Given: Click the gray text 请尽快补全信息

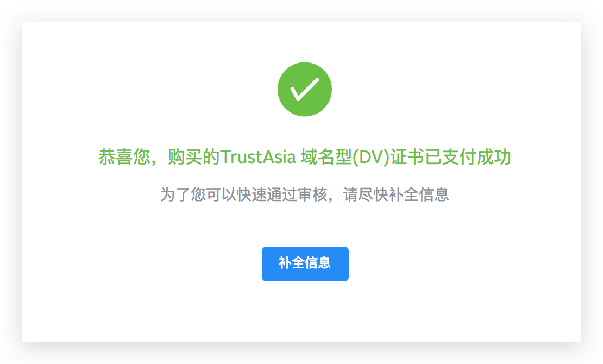Looking at the screenshot, I should pos(396,194).
